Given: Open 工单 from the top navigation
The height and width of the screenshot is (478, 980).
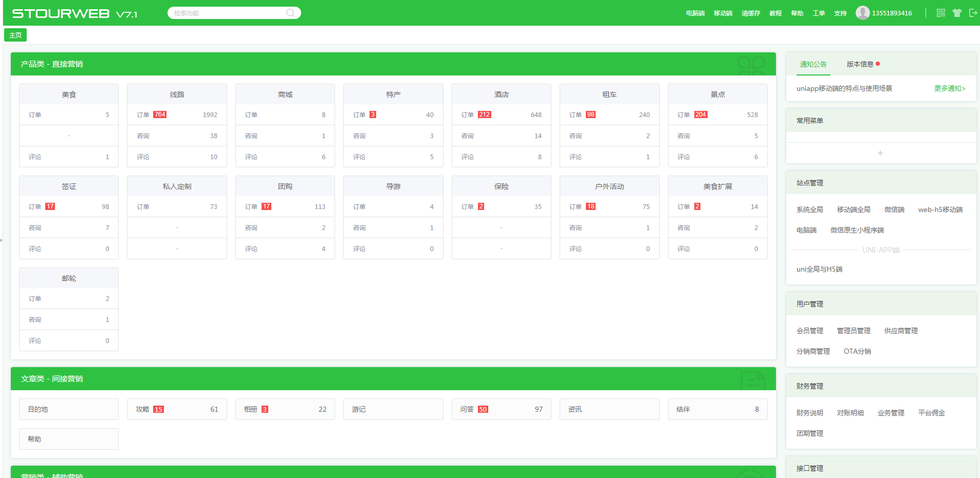Looking at the screenshot, I should click(x=818, y=13).
